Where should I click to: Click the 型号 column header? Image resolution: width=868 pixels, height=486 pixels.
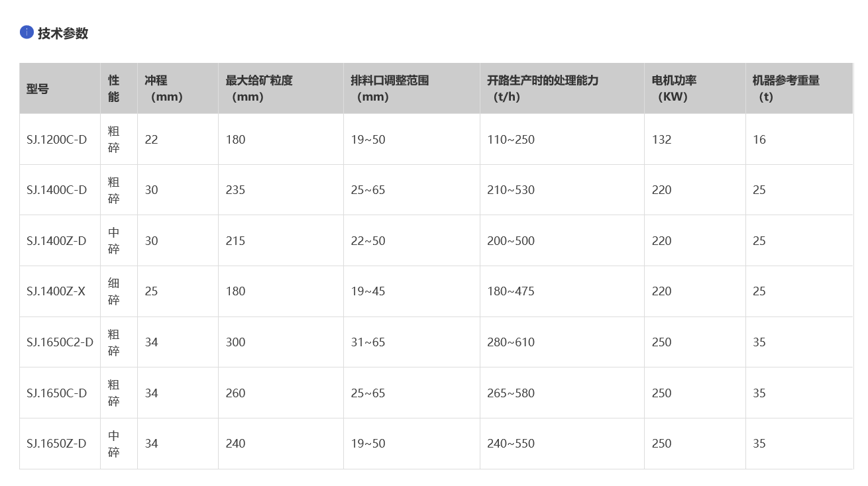coord(38,89)
